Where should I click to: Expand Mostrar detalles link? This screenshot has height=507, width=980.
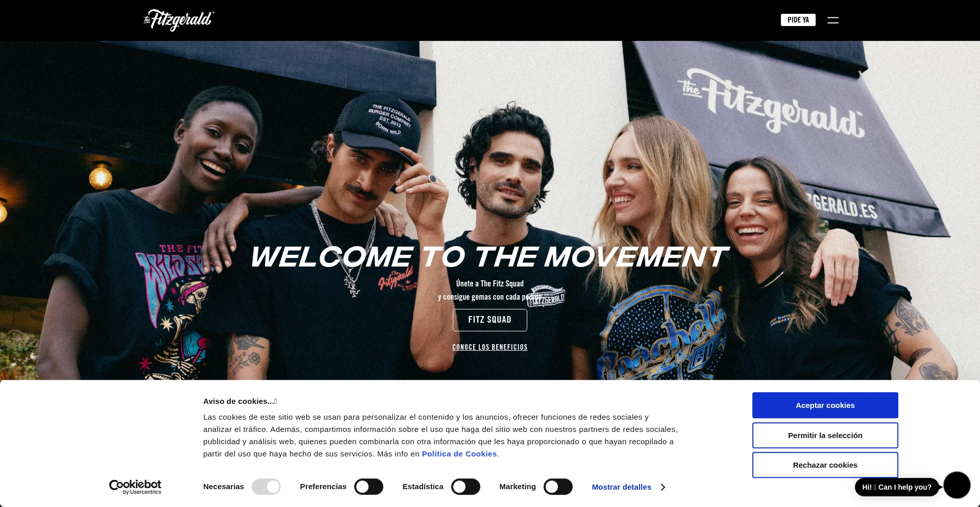(x=621, y=487)
